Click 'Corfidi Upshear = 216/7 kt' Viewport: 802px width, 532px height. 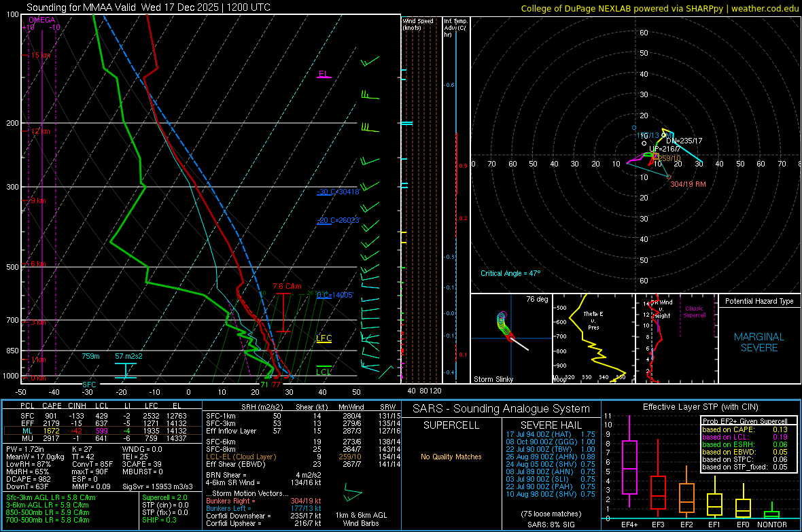(264, 523)
